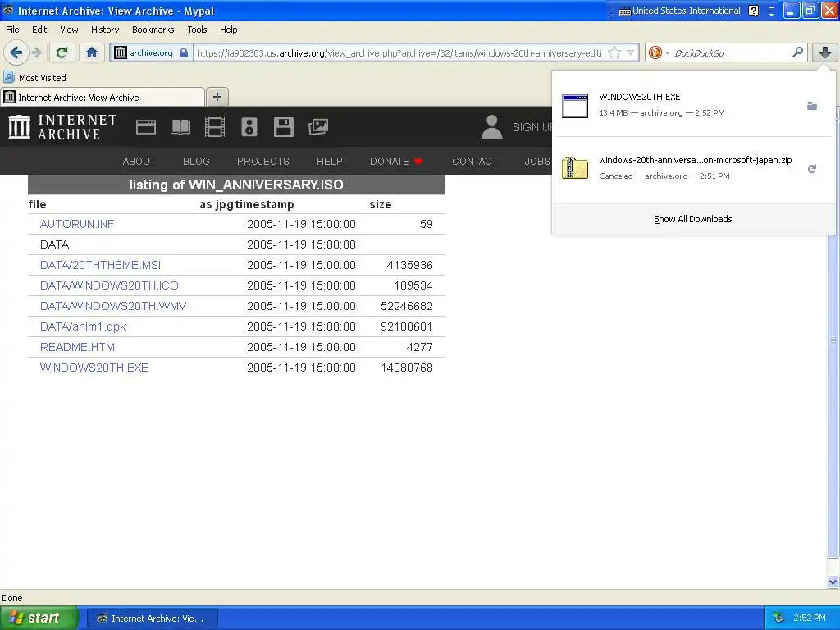The width and height of the screenshot is (840, 630).
Task: Reload the current page
Action: click(62, 52)
